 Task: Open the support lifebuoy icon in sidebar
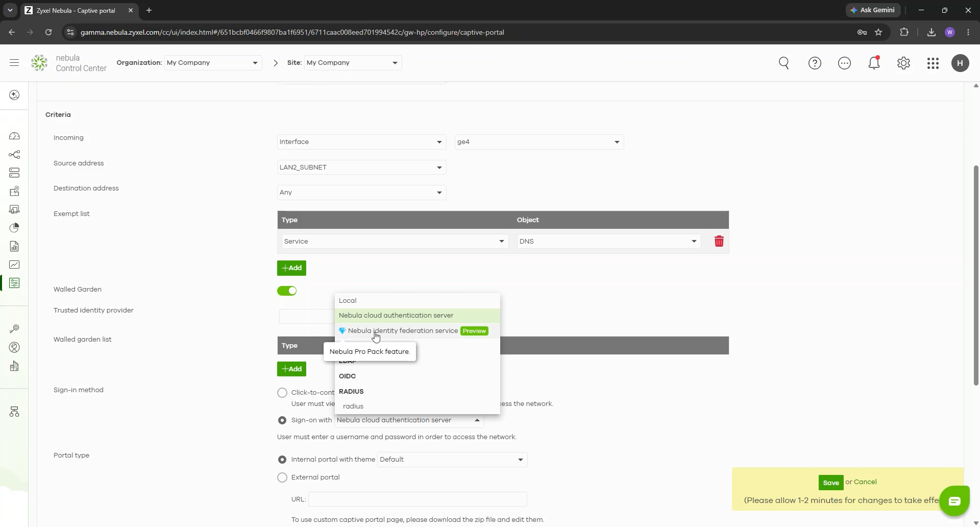14,347
